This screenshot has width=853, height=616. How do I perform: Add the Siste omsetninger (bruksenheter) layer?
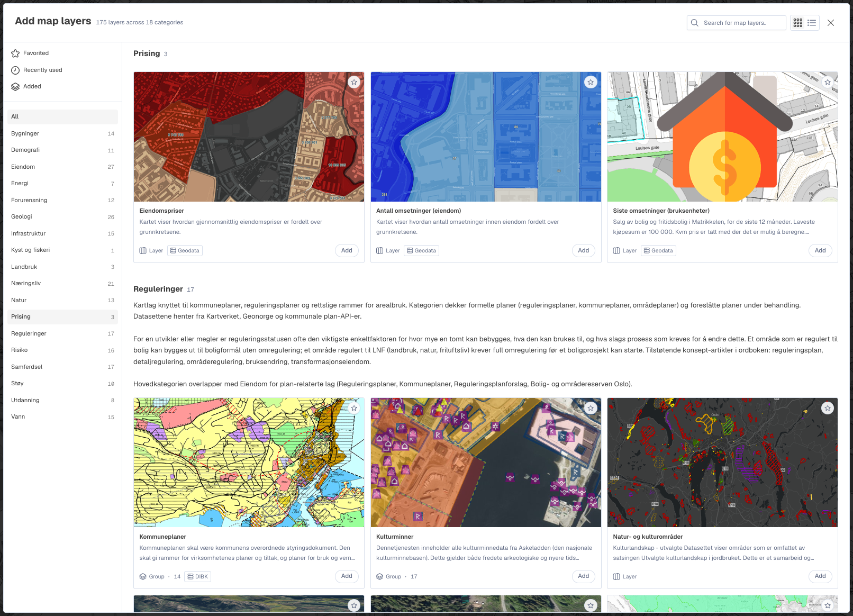pyautogui.click(x=820, y=250)
